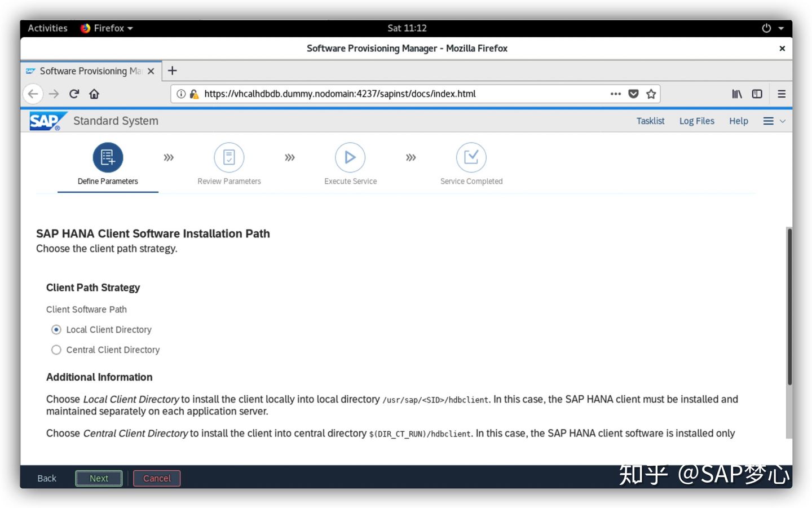This screenshot has height=508, width=812.
Task: Click the Back button
Action: point(47,478)
